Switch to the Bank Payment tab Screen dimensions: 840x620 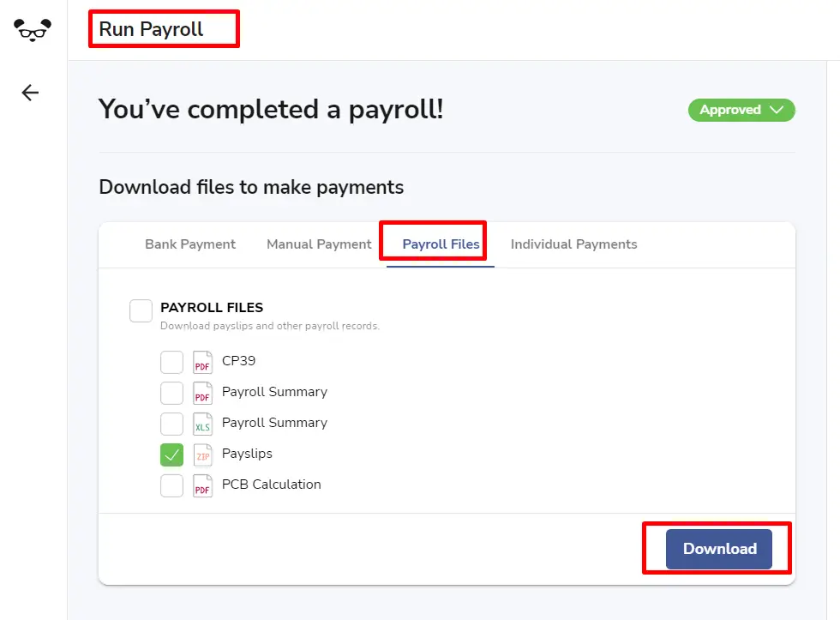click(x=190, y=244)
